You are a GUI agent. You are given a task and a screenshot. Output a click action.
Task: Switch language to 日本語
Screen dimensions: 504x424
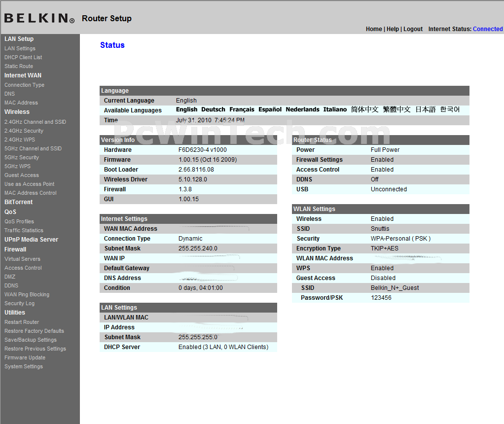[425, 109]
